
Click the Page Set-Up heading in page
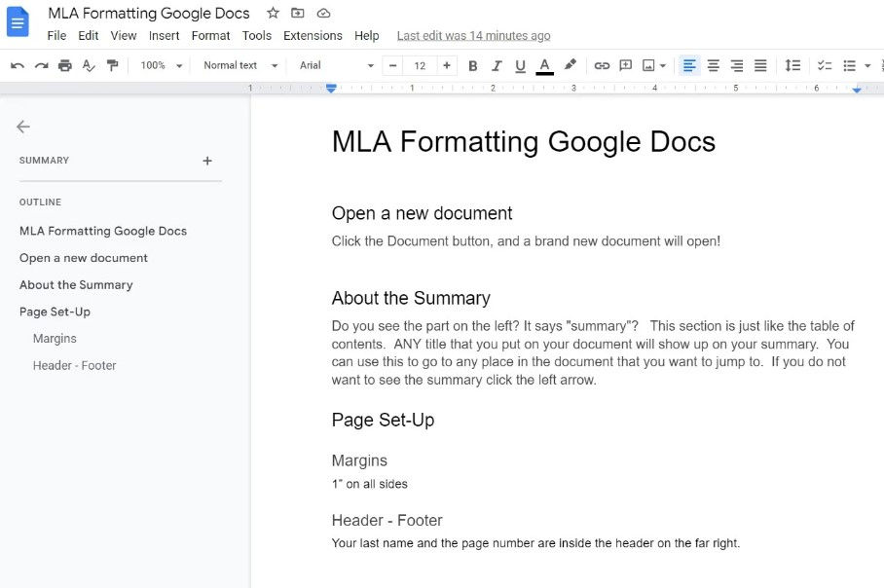pos(383,420)
